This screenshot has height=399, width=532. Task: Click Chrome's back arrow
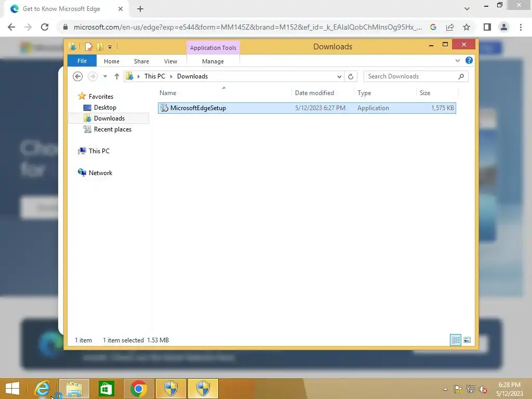click(11, 27)
